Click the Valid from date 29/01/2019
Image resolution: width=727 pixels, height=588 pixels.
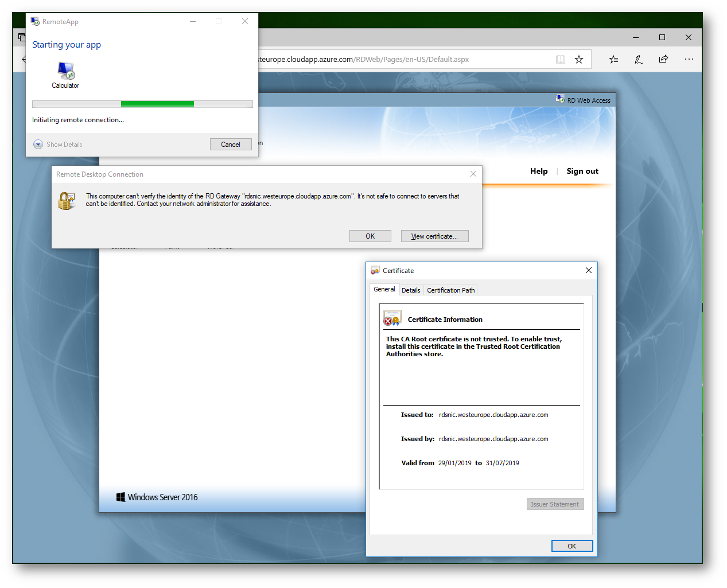tap(455, 463)
